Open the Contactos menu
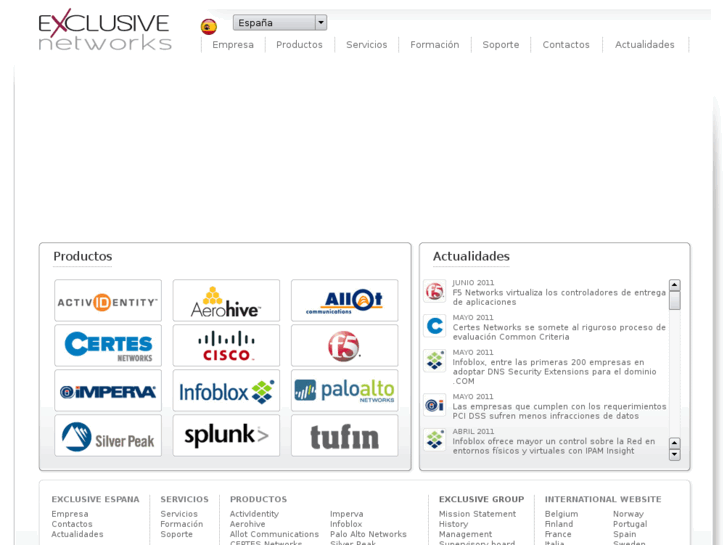Viewport: 727px width, 545px height. click(566, 45)
